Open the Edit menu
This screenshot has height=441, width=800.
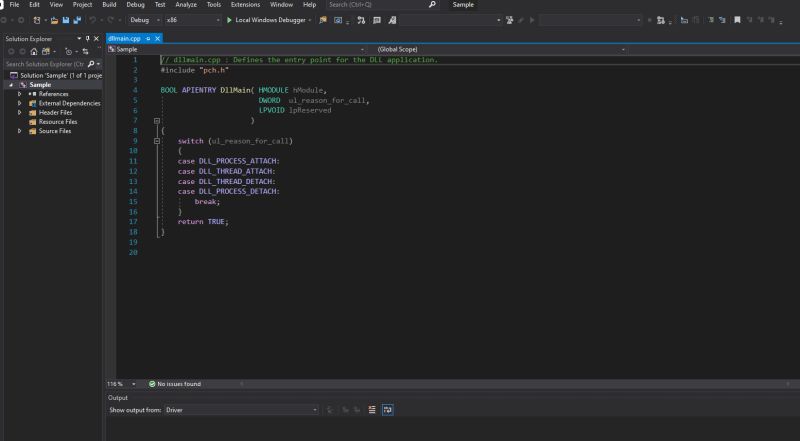point(34,5)
